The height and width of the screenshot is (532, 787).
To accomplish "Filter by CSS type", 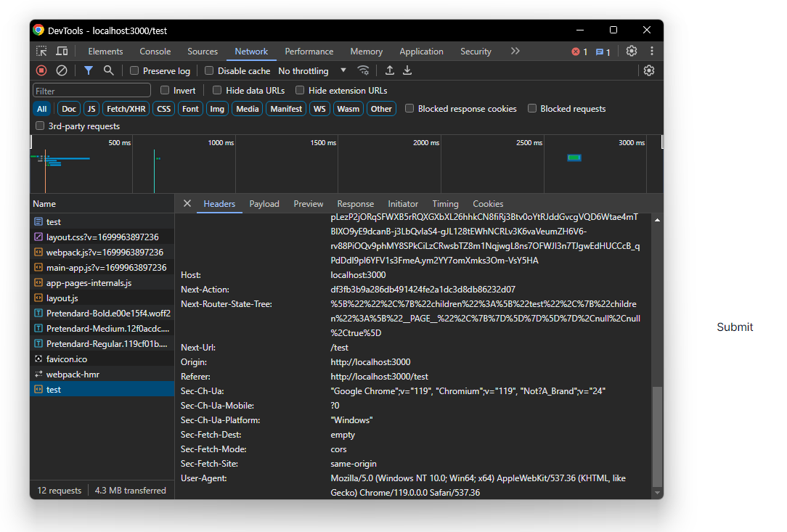I will coord(163,109).
